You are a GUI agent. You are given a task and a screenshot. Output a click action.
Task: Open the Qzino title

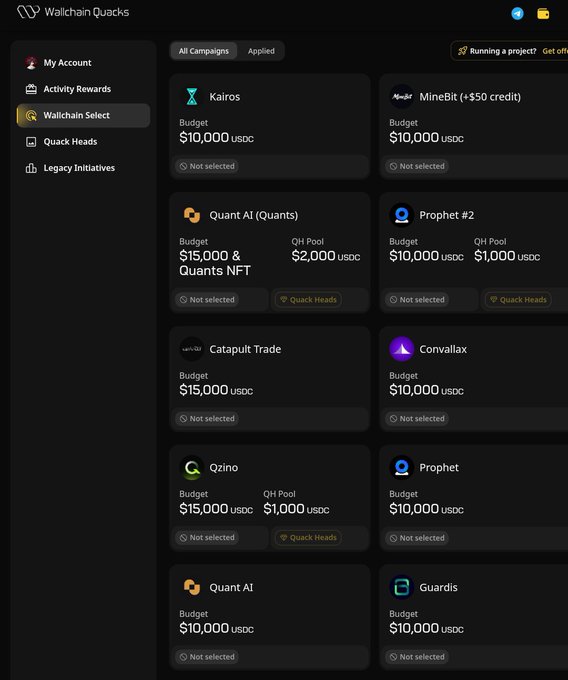tap(224, 468)
